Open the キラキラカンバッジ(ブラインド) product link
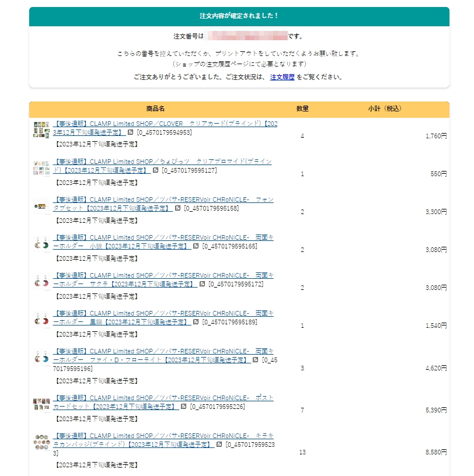This screenshot has height=476, width=474. point(163,440)
